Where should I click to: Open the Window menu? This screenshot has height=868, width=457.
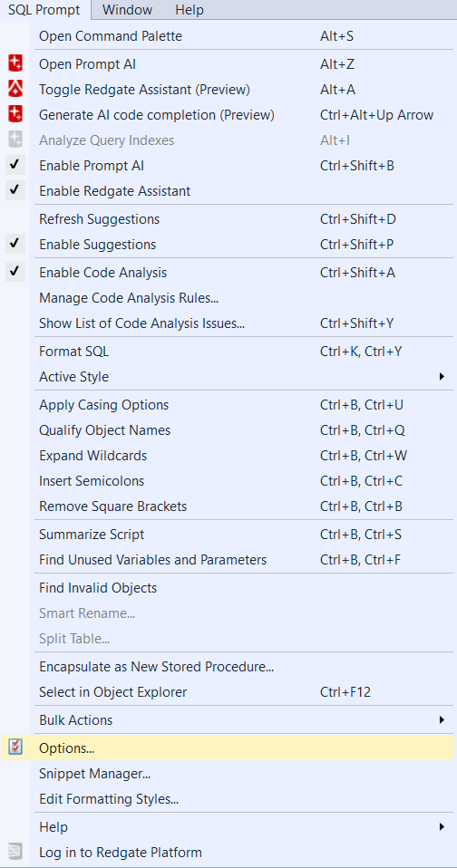[x=128, y=10]
